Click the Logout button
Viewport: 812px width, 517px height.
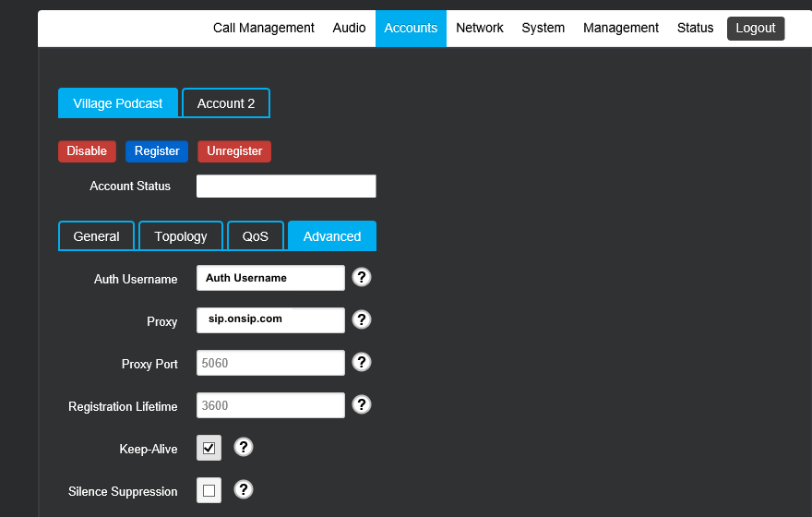click(x=756, y=28)
